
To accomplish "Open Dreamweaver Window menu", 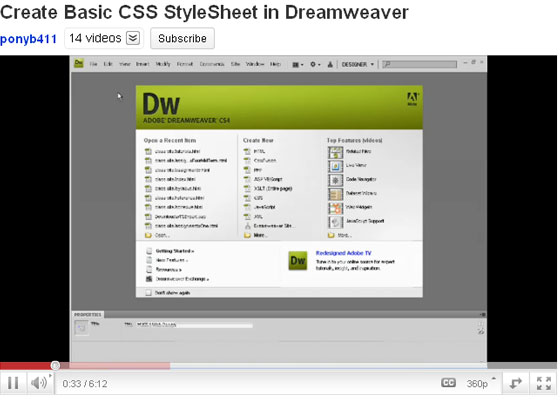I will click(x=255, y=64).
